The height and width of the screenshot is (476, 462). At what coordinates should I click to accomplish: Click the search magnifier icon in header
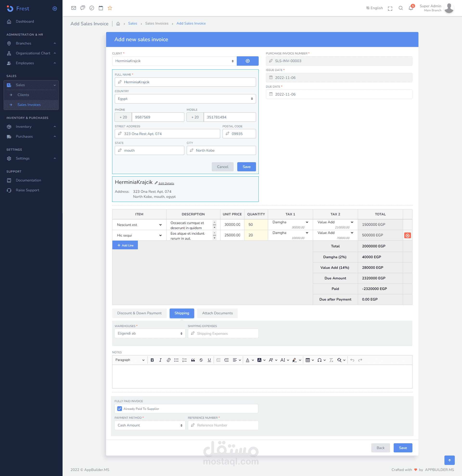[x=401, y=8]
